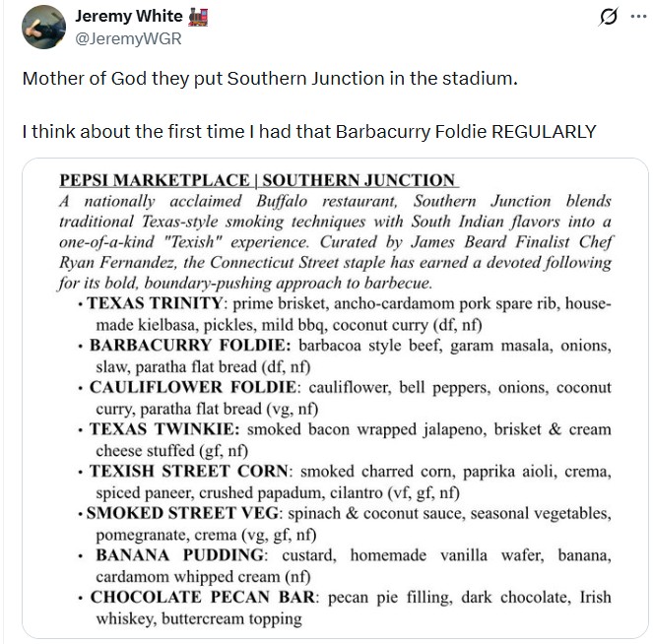Click the Pepsi Marketplace heading in the image
The width and height of the screenshot is (653, 644).
click(259, 180)
